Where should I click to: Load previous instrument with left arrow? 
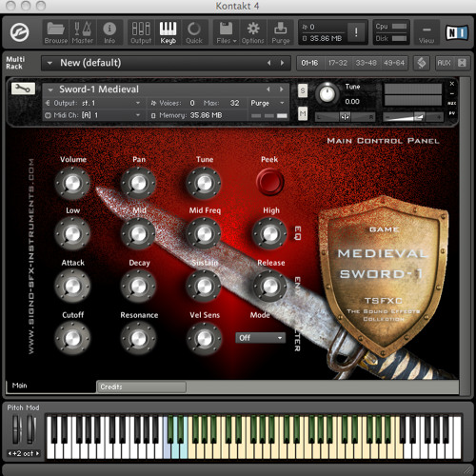[268, 89]
